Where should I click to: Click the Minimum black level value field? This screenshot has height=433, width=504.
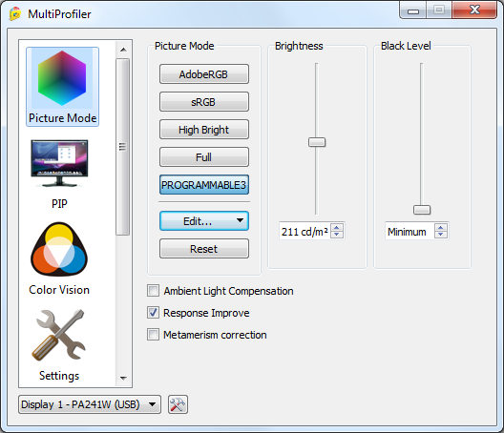click(x=409, y=231)
